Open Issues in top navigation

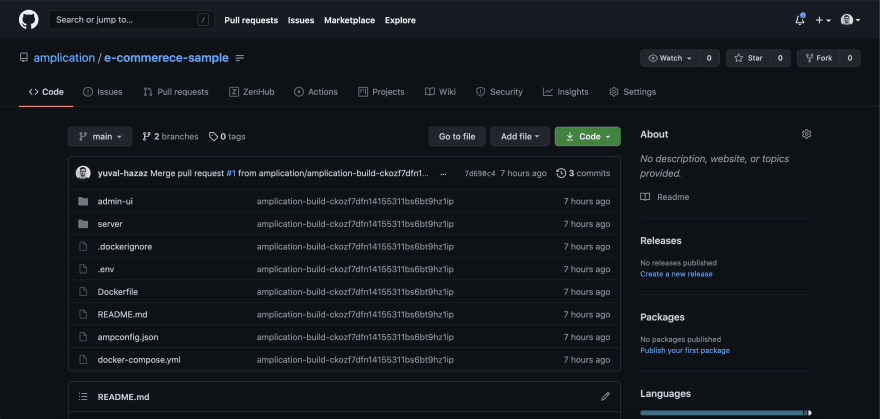pos(301,20)
